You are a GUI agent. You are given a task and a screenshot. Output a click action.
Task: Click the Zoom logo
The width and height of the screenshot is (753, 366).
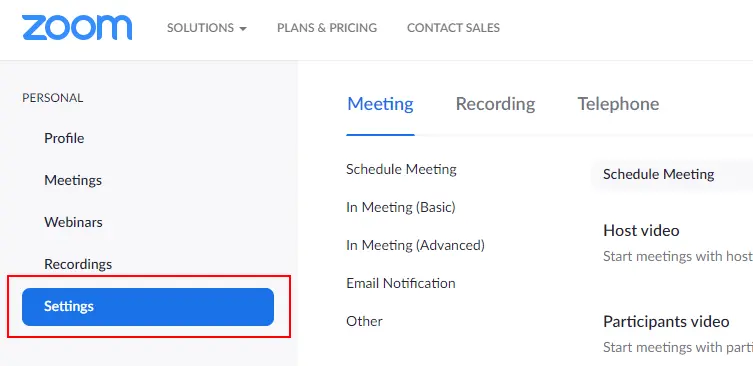coord(77,27)
